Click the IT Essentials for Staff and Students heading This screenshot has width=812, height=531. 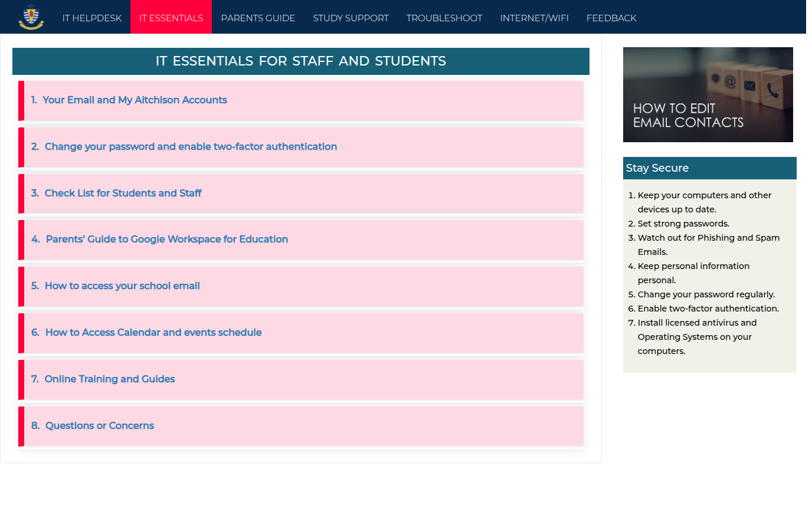tap(301, 61)
